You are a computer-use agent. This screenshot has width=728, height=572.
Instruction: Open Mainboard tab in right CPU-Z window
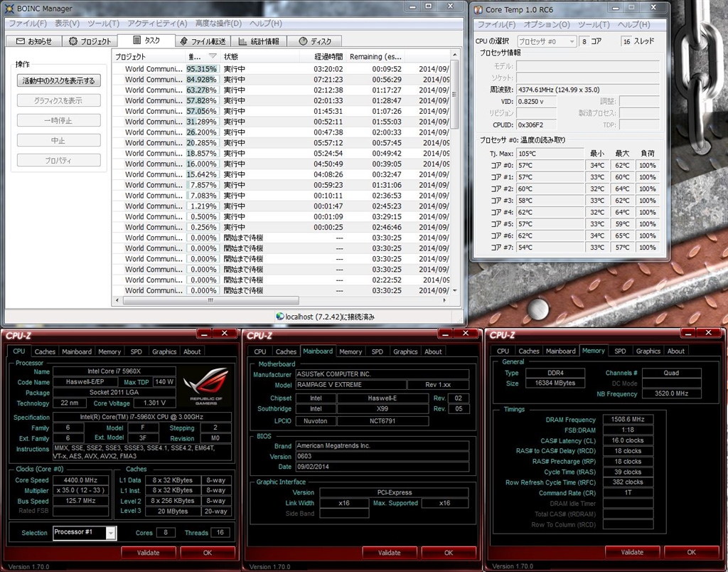tap(560, 351)
